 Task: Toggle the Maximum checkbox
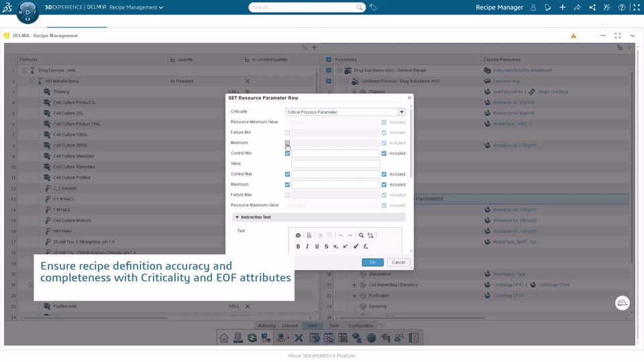(x=288, y=184)
